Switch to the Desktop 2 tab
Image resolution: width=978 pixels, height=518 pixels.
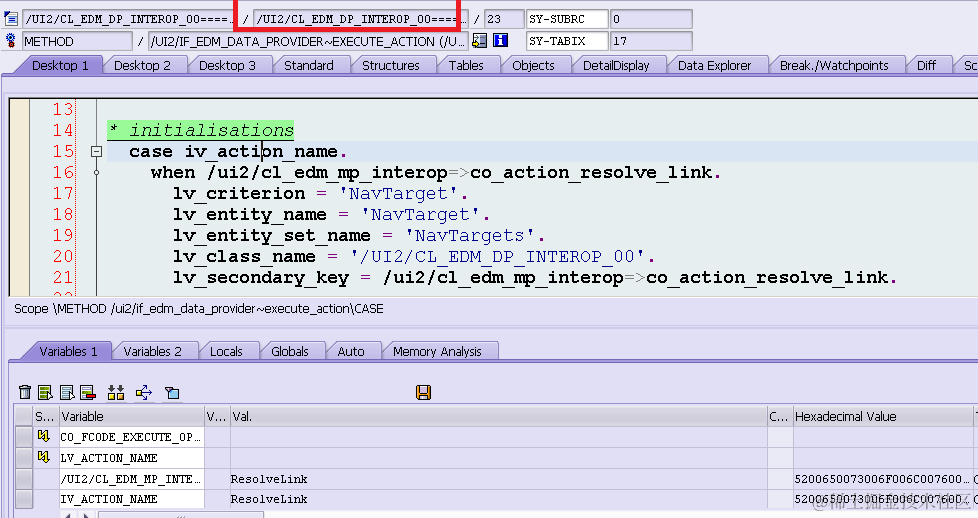coord(142,66)
